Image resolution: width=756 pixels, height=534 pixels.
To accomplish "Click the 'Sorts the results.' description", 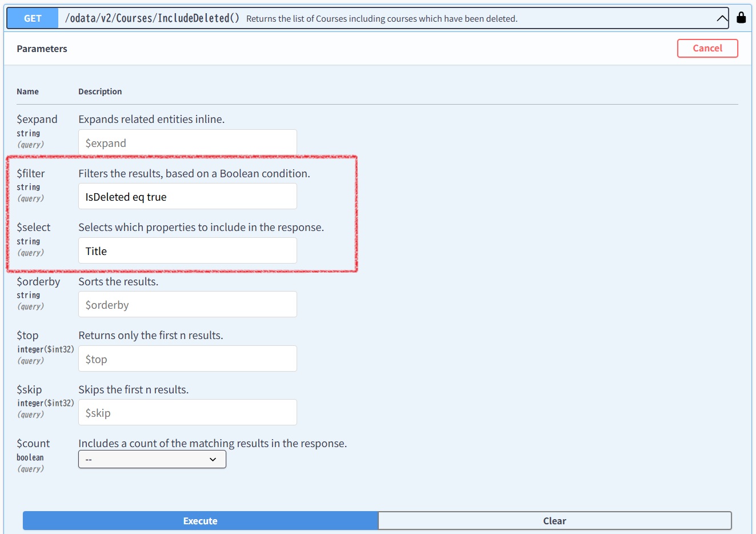I will click(118, 281).
